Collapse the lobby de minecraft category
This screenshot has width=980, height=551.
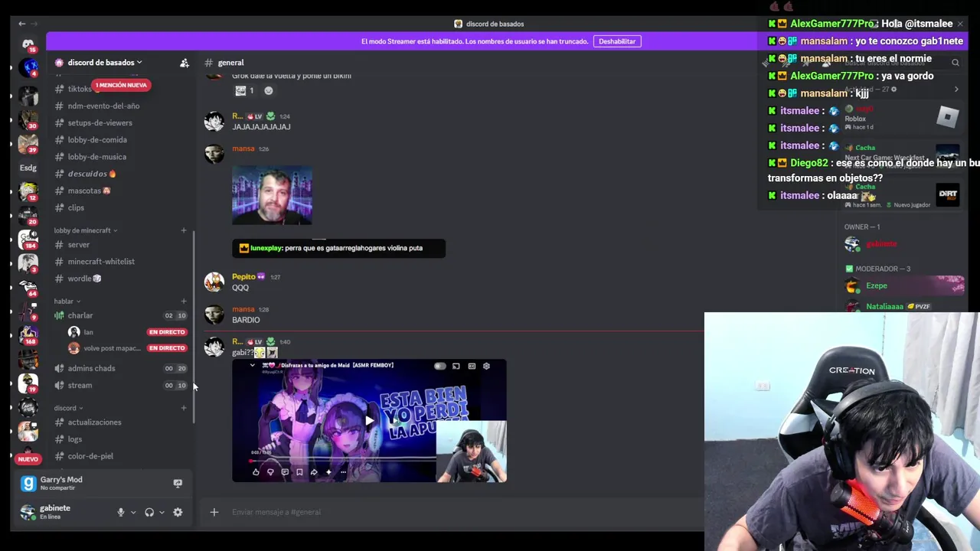(85, 230)
